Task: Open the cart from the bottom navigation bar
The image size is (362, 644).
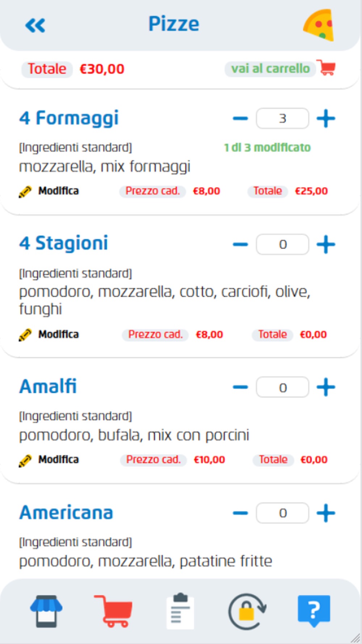Action: click(113, 611)
